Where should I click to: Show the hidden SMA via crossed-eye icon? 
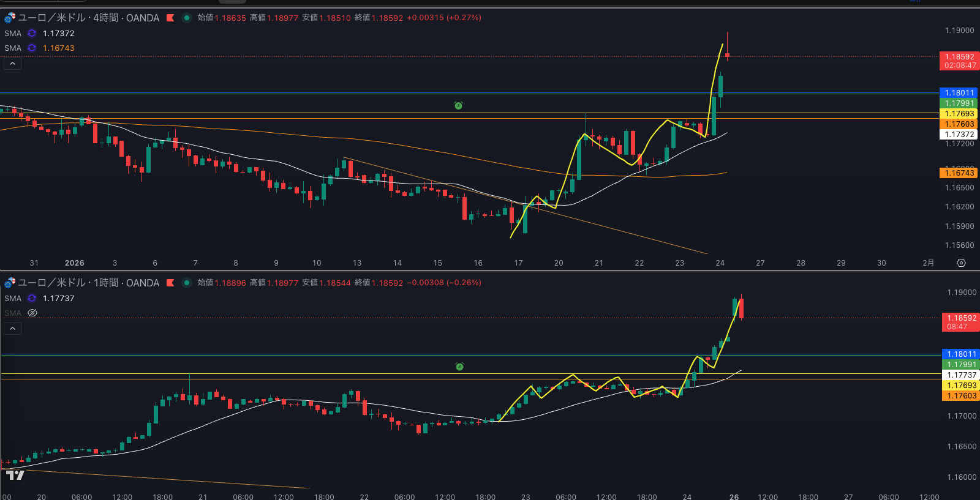(x=32, y=313)
